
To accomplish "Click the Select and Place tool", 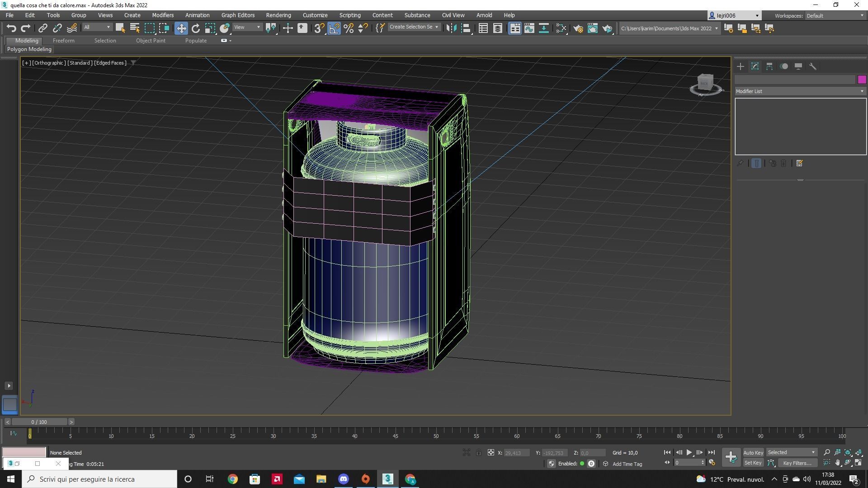I will 225,28.
